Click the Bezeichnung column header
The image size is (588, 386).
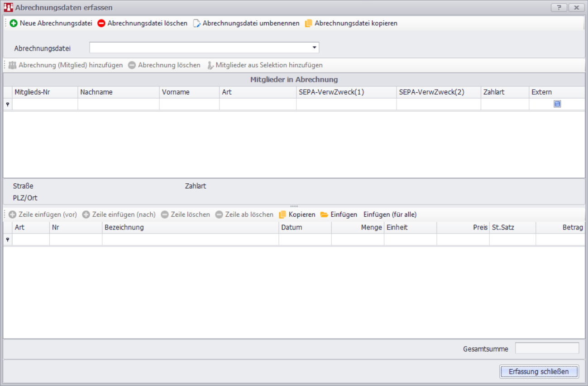tap(190, 227)
